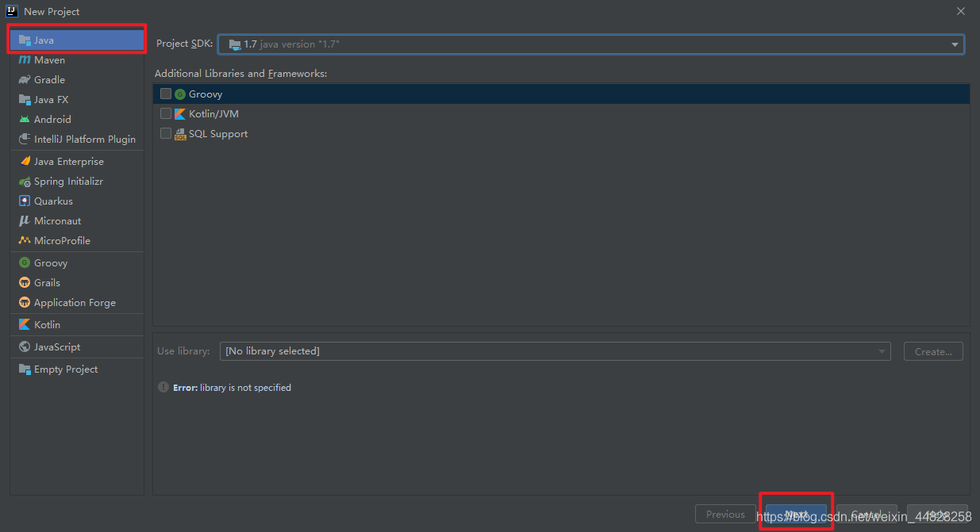The image size is (980, 532).
Task: Click 'Error: library is not specified' message
Action: (232, 388)
